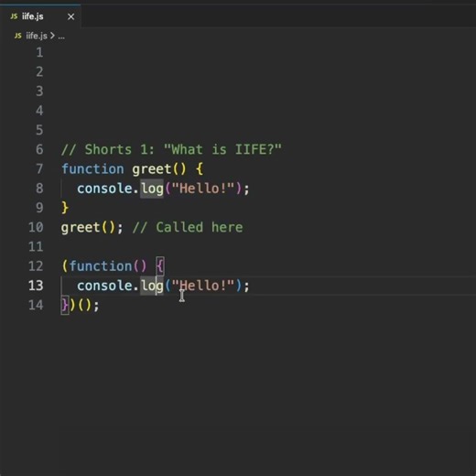Click line number 2 in gutter
Screen dimensions: 476x476
click(39, 71)
